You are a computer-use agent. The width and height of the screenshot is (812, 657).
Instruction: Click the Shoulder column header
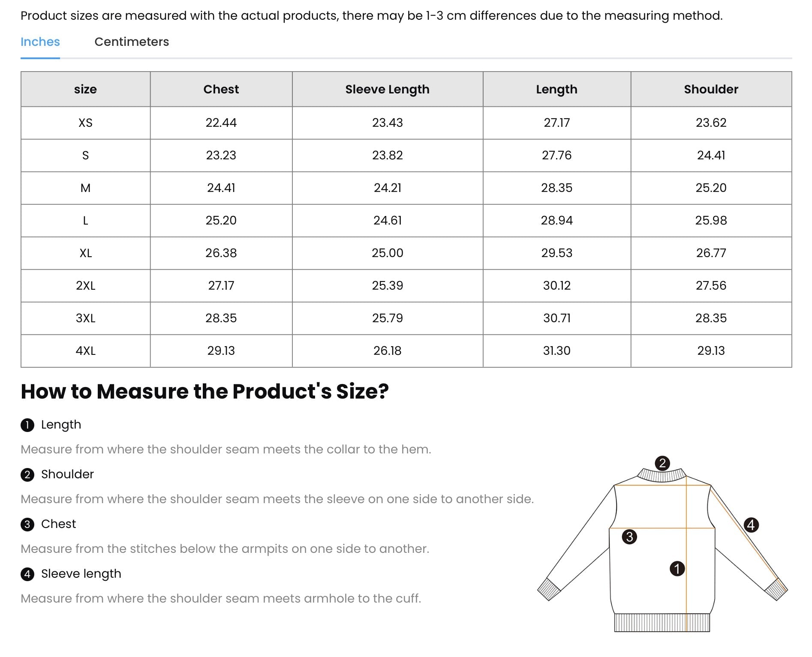[710, 89]
